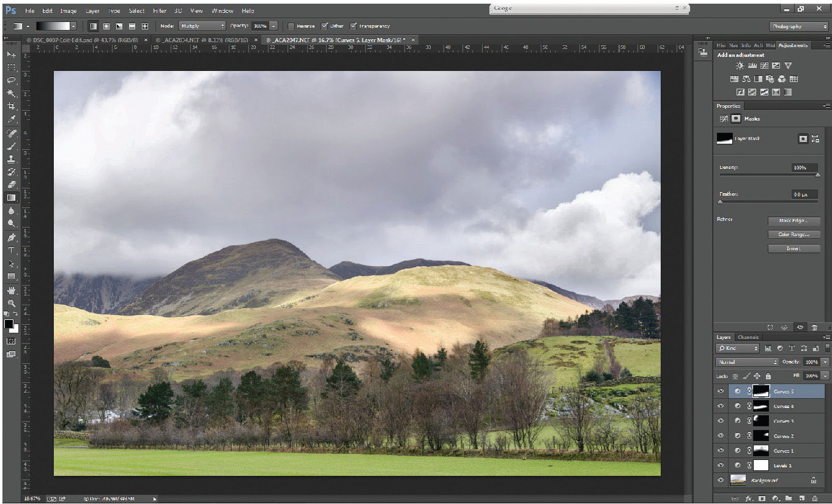
Task: Select the Move tool
Action: click(11, 54)
